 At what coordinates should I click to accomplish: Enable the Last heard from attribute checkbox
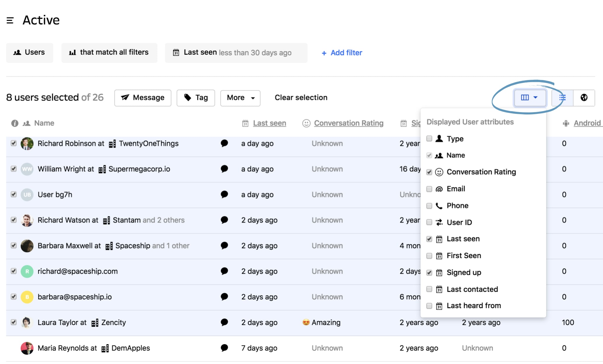(x=429, y=306)
